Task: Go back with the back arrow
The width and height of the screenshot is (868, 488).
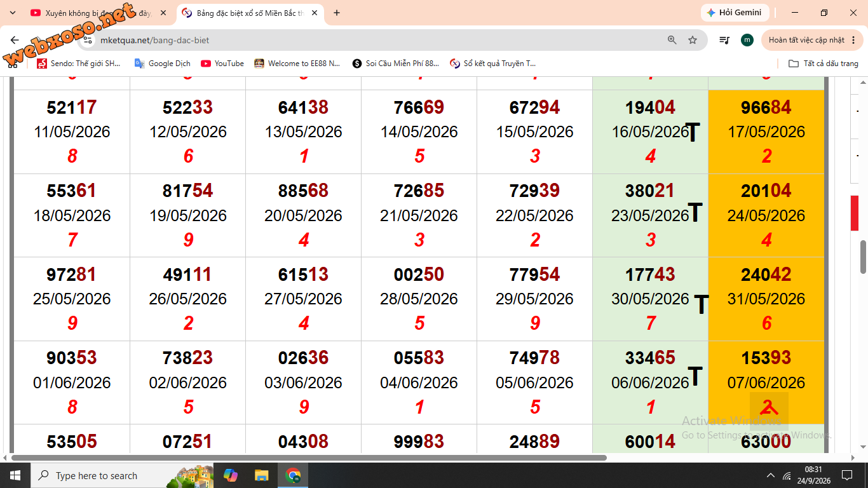Action: (15, 40)
